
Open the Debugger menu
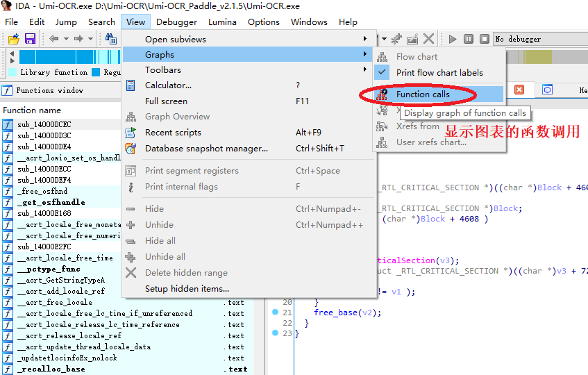point(176,22)
